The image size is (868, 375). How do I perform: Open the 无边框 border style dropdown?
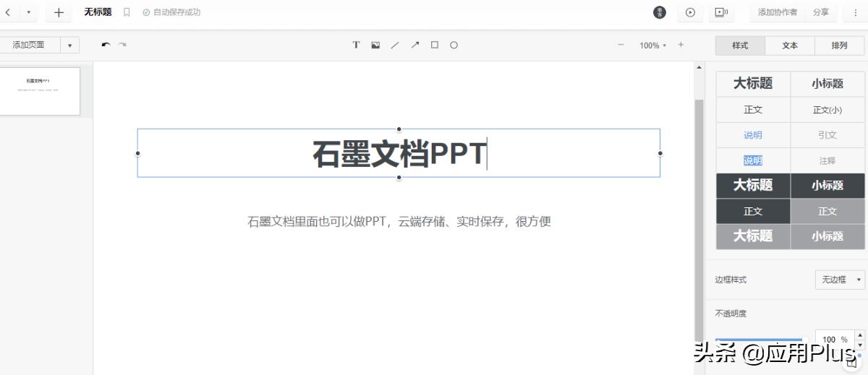click(840, 279)
